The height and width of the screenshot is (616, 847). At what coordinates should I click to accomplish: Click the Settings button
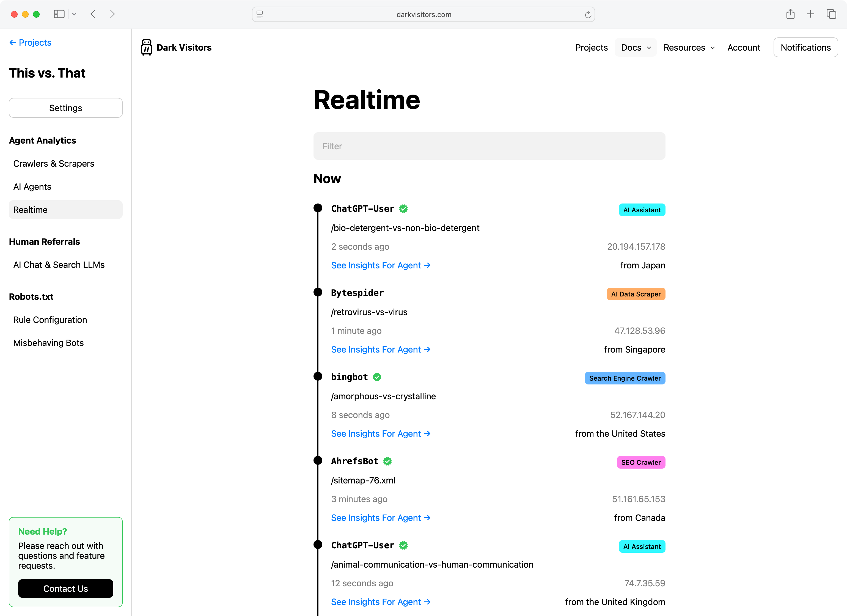coord(65,108)
